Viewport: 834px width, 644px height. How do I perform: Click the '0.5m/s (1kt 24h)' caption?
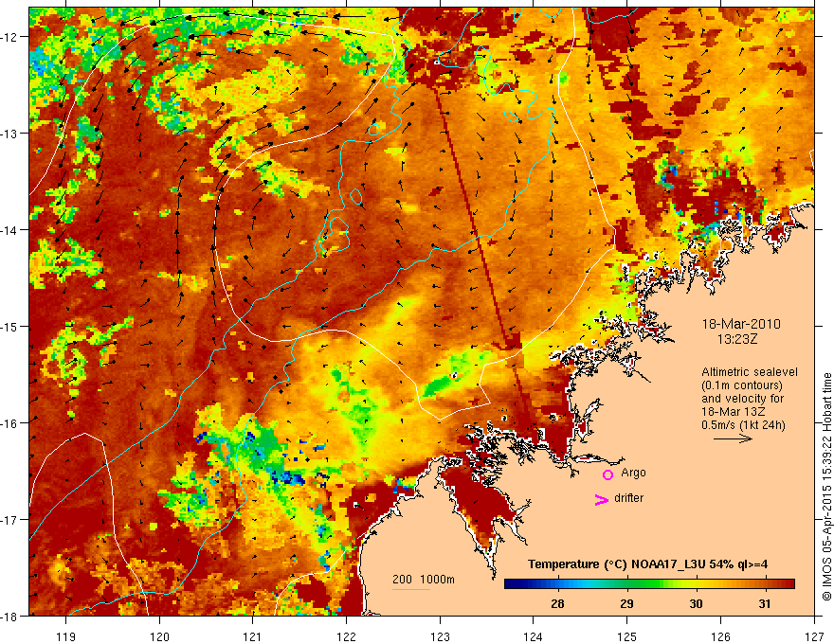tap(743, 425)
